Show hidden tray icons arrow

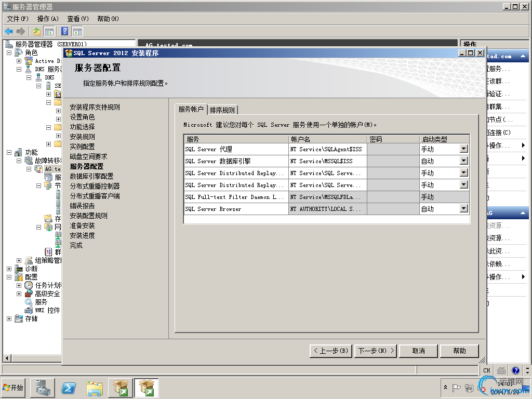pos(445,388)
